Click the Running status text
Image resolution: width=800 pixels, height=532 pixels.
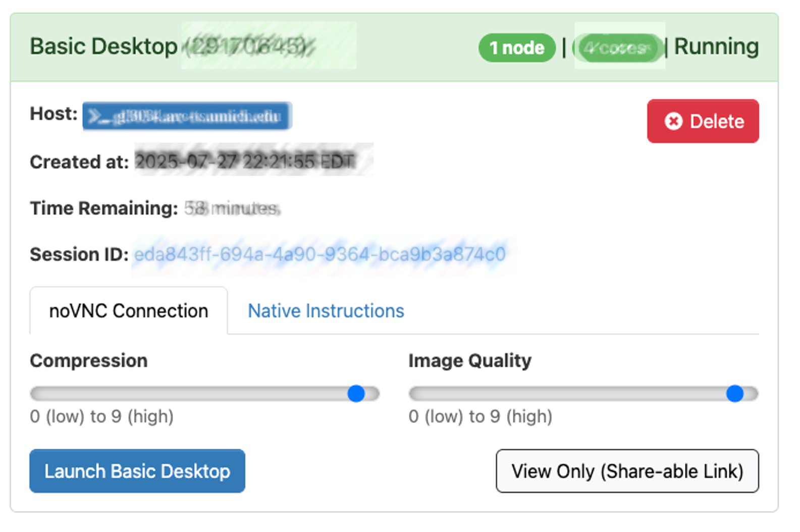(x=716, y=46)
